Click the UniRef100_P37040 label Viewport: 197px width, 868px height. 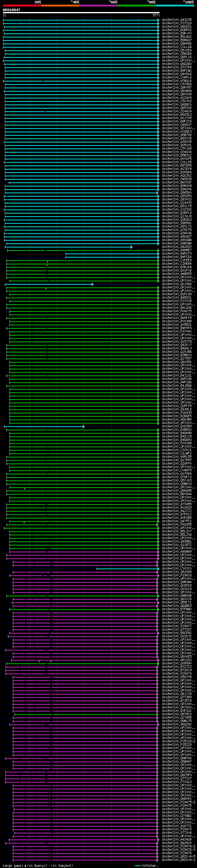pyautogui.click(x=177, y=332)
